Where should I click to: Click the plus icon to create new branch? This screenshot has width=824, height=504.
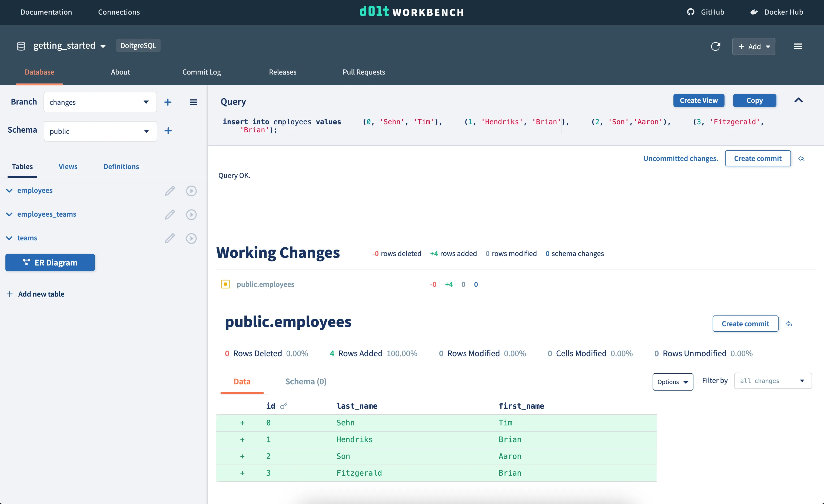click(x=168, y=102)
